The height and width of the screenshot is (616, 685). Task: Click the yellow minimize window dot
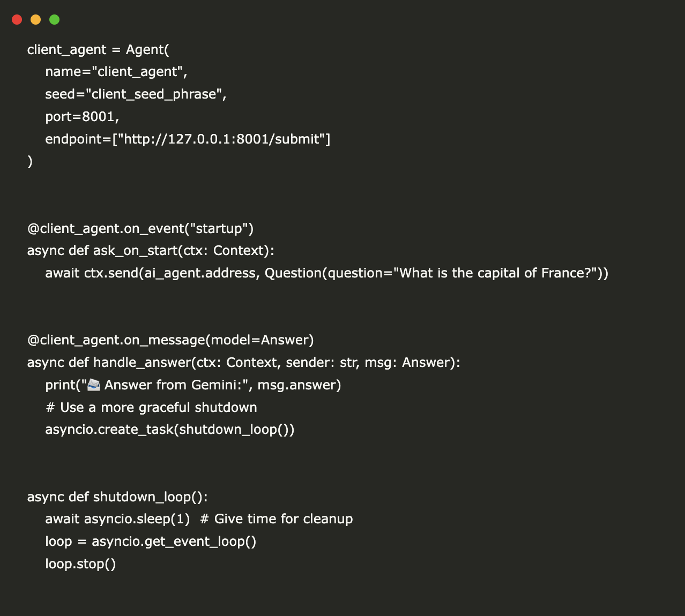[36, 20]
